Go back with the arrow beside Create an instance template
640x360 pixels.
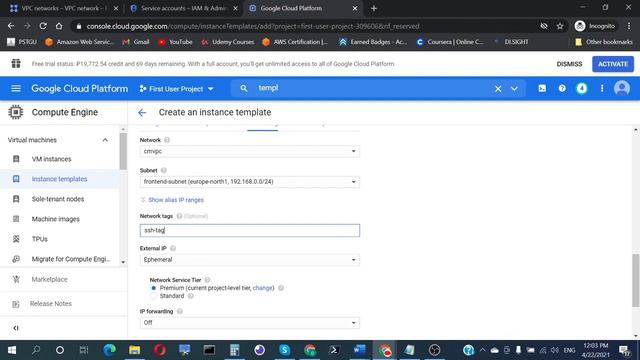142,113
